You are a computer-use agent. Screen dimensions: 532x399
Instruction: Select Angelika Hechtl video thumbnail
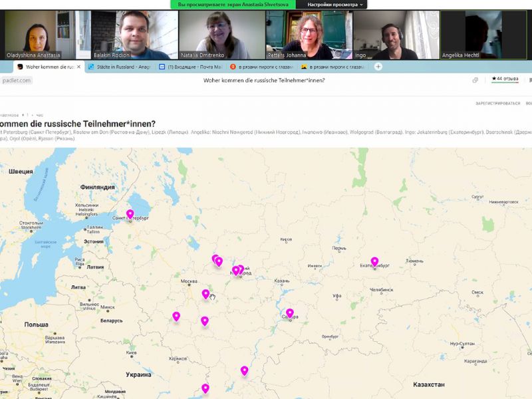[x=483, y=35]
